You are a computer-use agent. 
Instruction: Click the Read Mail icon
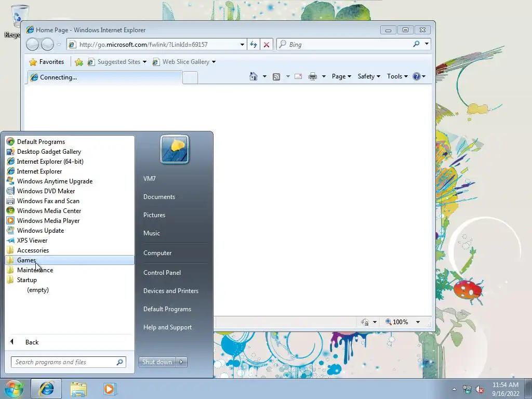(x=298, y=76)
